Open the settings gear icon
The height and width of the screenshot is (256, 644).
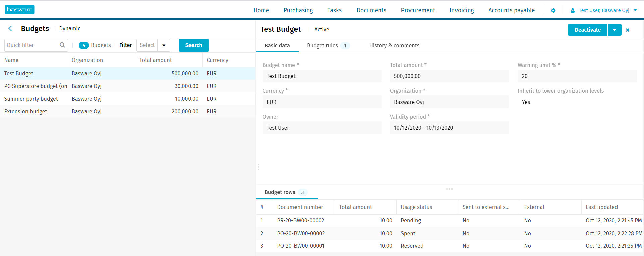[553, 10]
